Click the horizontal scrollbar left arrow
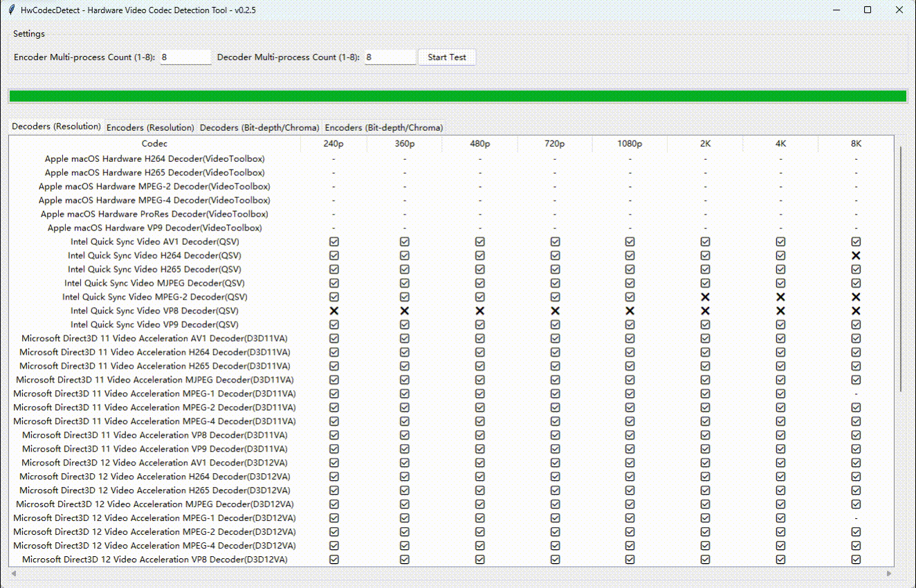 [13, 573]
